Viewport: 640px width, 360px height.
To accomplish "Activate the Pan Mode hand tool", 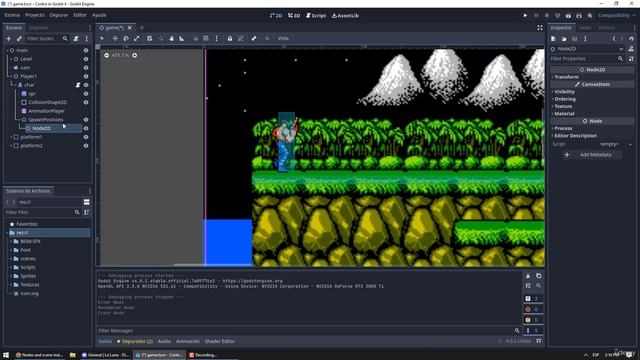I will [171, 38].
